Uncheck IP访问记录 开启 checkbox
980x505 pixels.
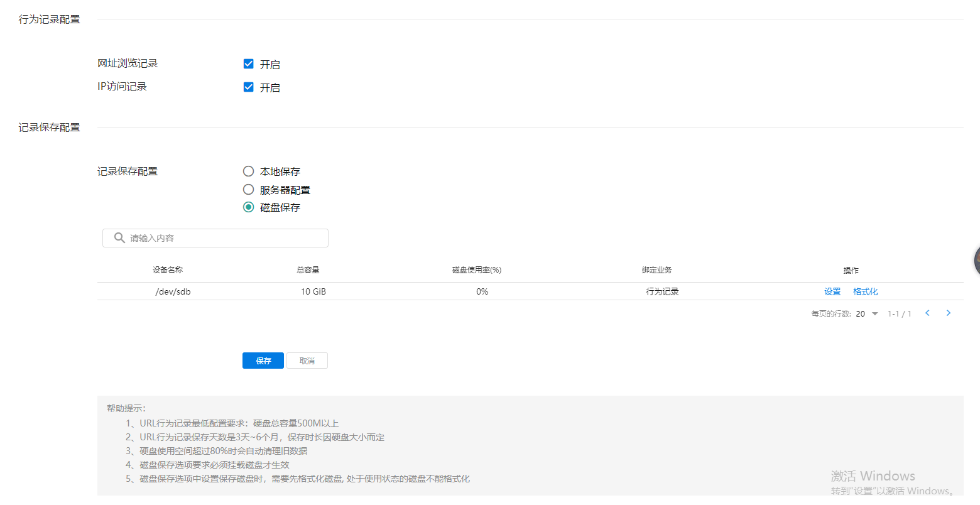(x=249, y=87)
